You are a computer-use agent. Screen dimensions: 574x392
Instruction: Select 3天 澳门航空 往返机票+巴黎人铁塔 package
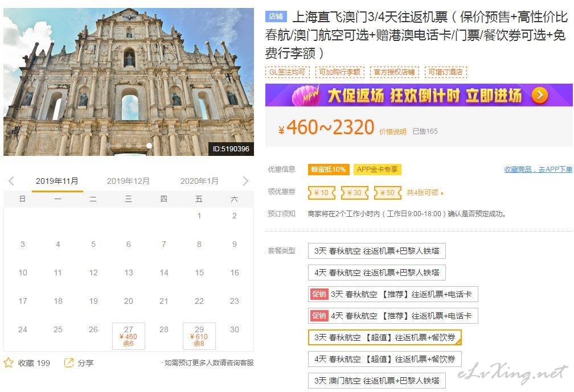377,381
